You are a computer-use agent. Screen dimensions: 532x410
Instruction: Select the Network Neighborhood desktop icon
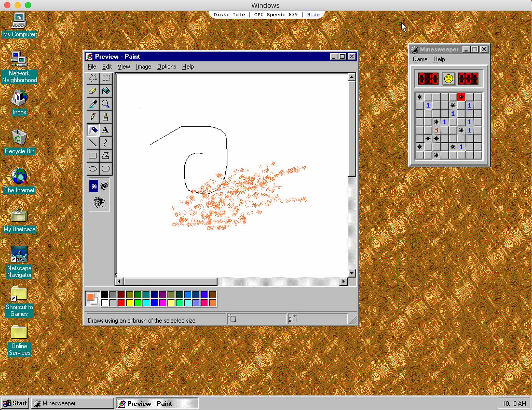click(19, 67)
